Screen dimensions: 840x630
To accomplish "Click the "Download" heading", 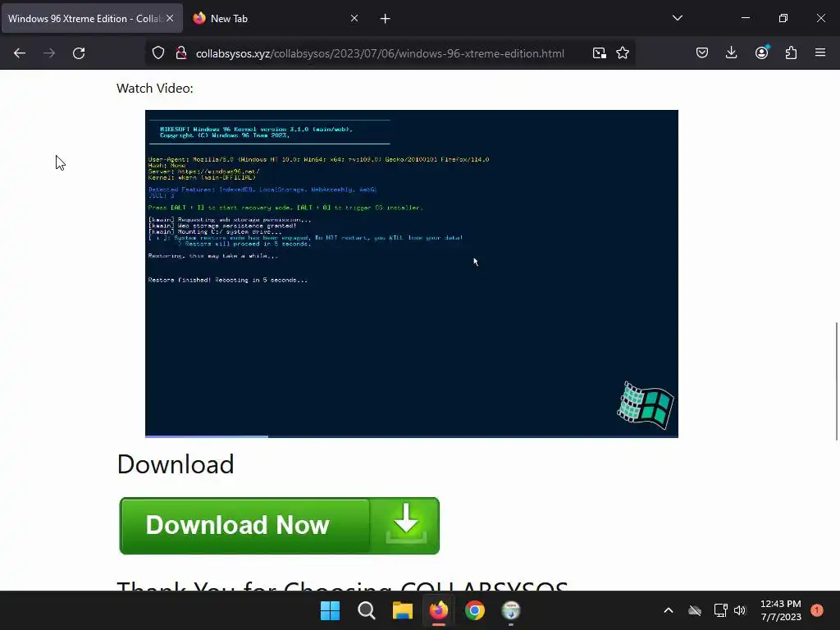I will tap(176, 464).
